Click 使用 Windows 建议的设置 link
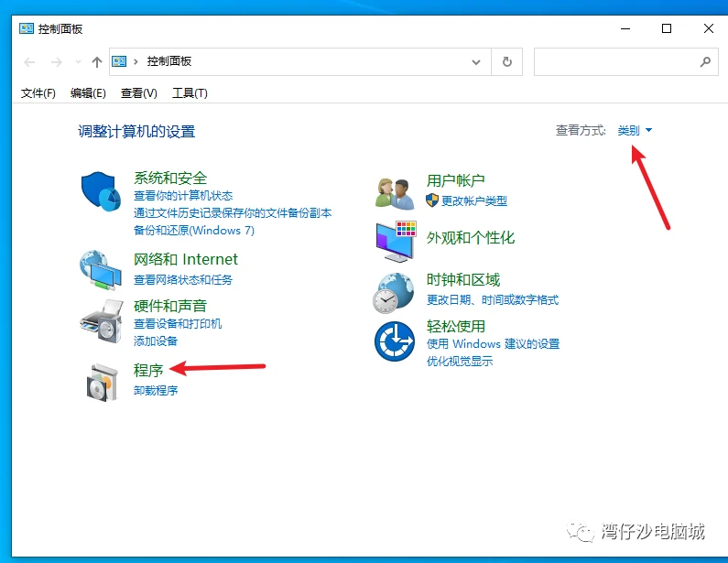 coord(493,343)
